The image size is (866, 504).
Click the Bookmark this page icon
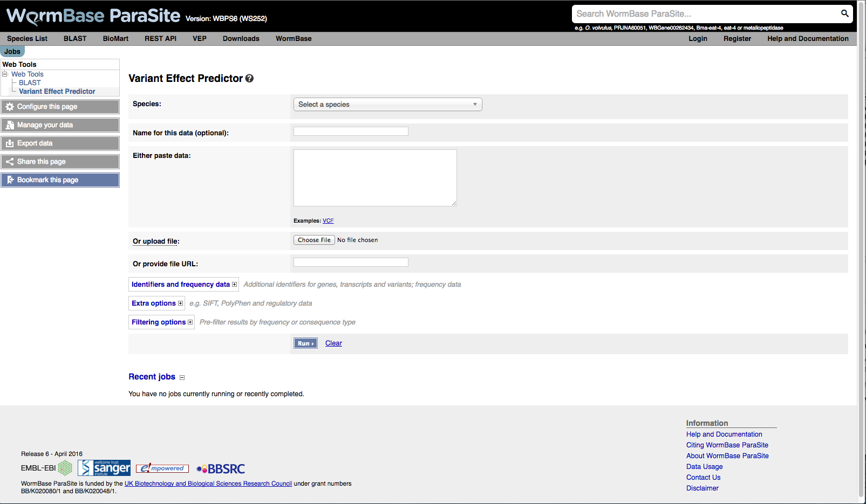10,180
